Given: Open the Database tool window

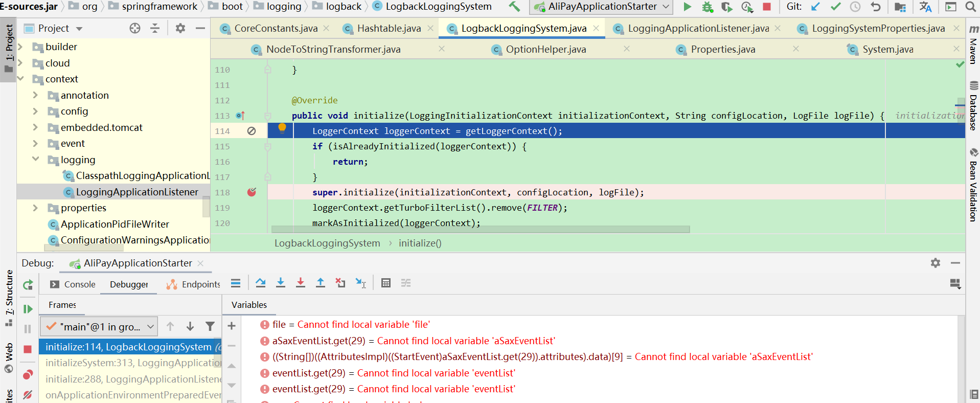Looking at the screenshot, I should pyautogui.click(x=973, y=106).
